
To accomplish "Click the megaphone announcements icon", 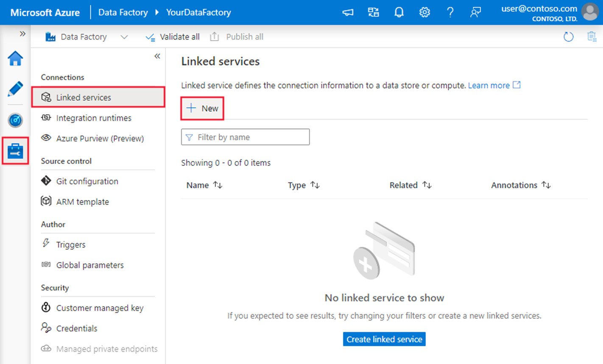I will coord(347,12).
